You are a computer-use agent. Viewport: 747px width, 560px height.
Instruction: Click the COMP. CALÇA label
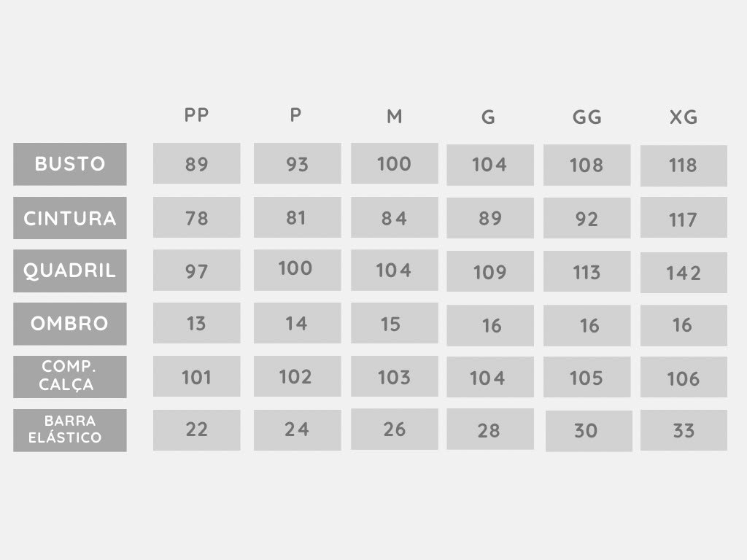point(70,377)
